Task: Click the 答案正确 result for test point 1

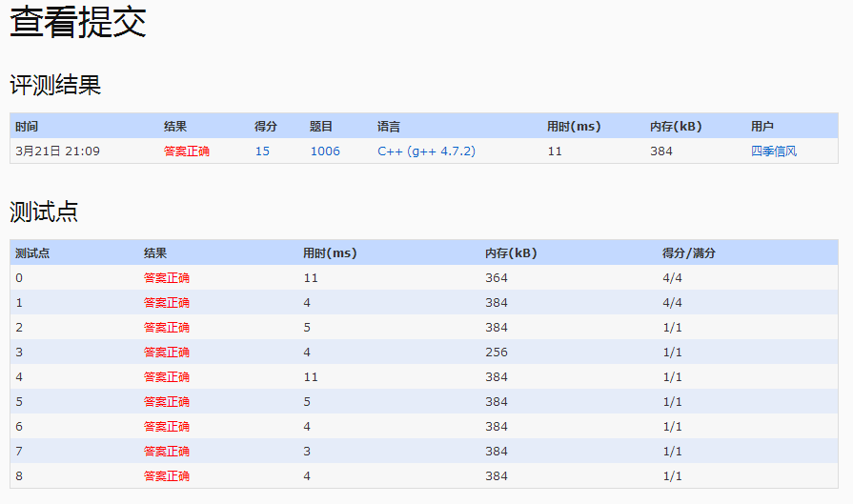Action: coord(167,303)
